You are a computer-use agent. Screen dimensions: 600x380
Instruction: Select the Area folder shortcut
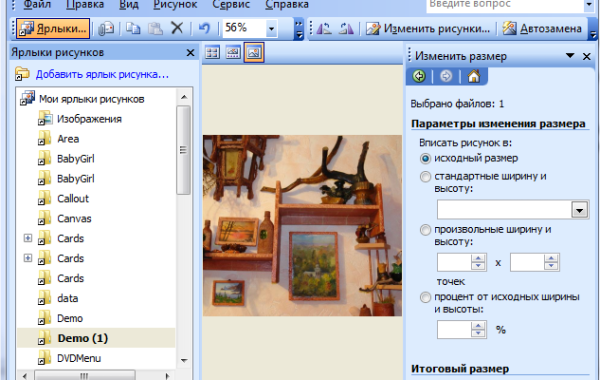68,139
